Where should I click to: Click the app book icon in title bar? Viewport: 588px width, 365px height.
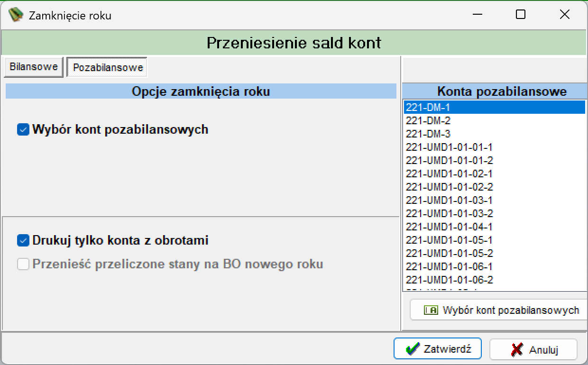pos(16,15)
